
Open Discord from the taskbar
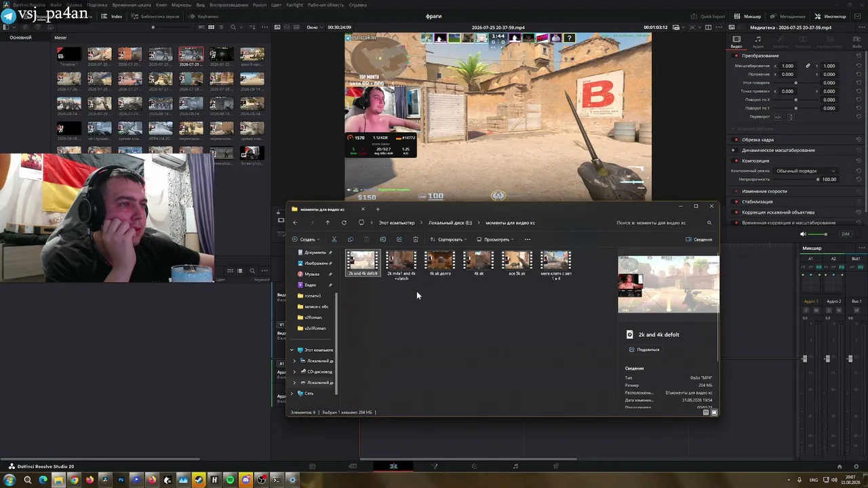coord(245,480)
